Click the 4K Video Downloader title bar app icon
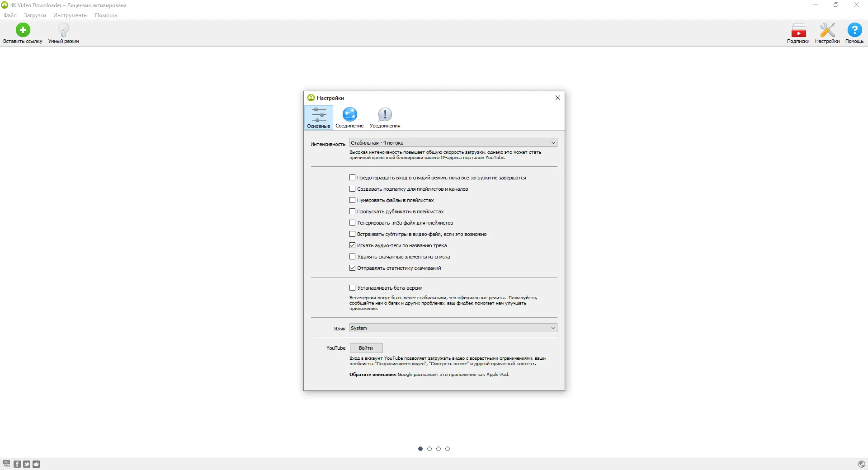This screenshot has width=868, height=470. [5, 5]
